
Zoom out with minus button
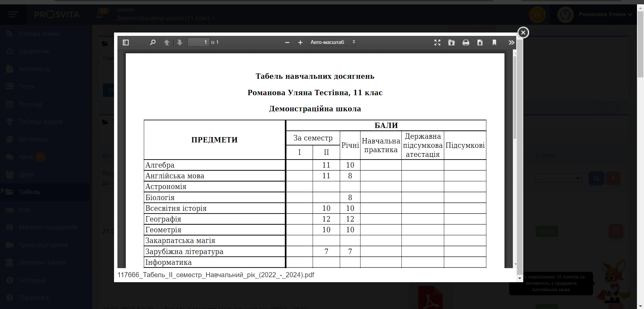pos(287,43)
